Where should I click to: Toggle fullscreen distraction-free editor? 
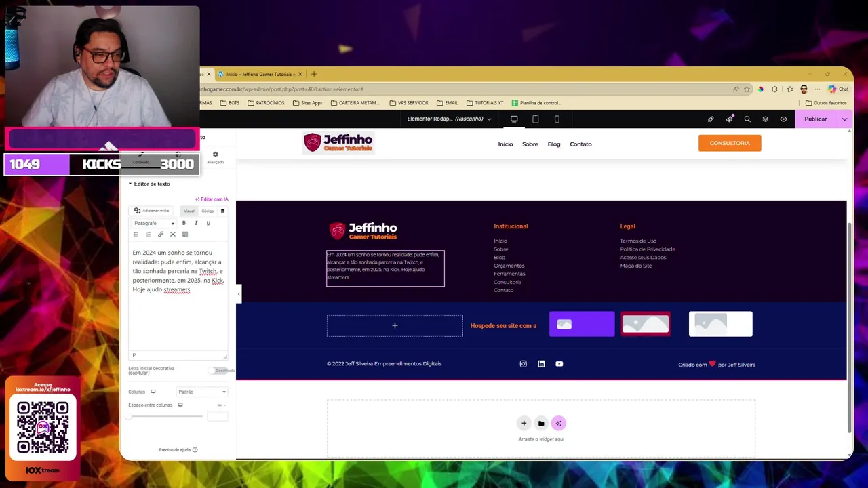pyautogui.click(x=173, y=235)
